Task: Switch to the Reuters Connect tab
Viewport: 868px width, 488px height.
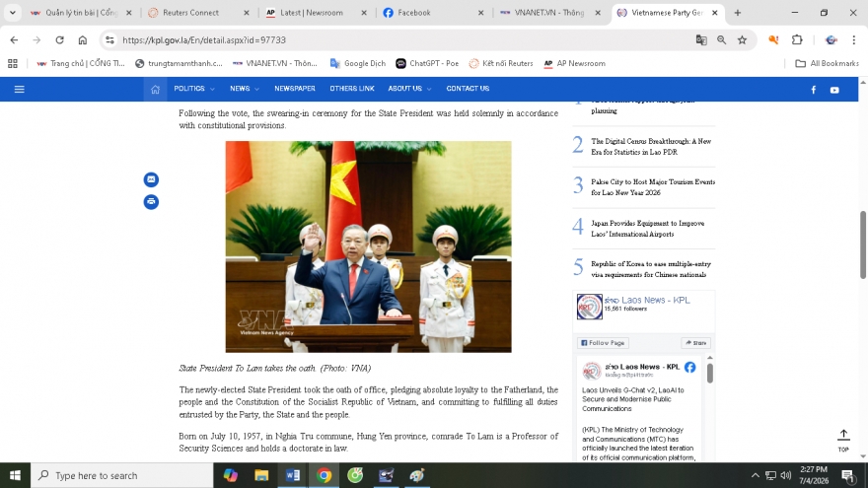Action: 190,13
